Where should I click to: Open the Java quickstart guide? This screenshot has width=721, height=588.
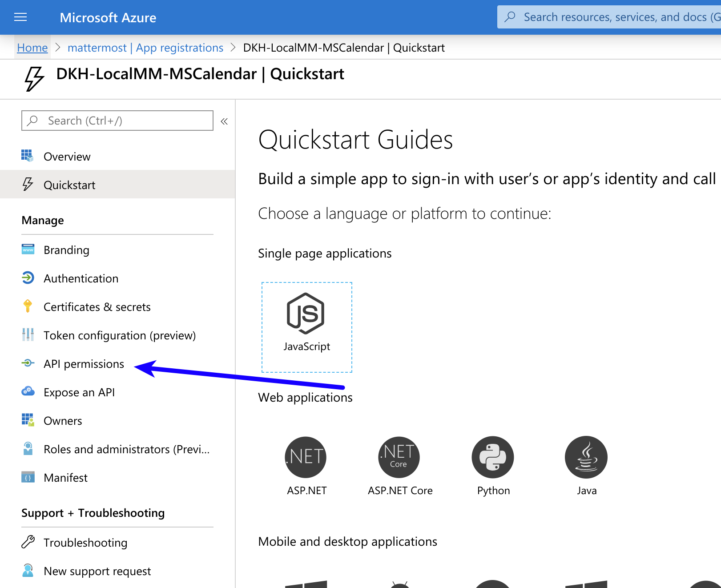(x=586, y=457)
